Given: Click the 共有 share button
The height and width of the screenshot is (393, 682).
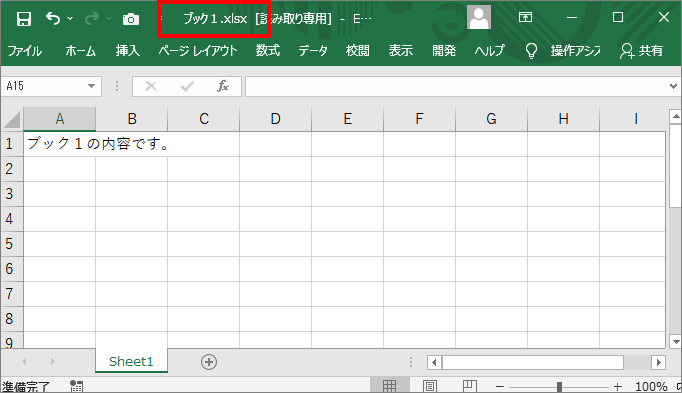Looking at the screenshot, I should [x=642, y=51].
